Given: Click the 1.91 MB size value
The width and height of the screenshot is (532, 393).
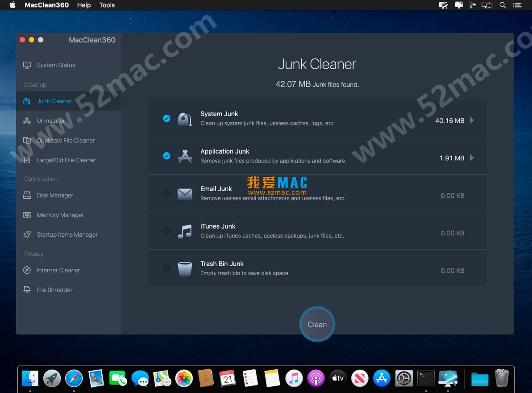Looking at the screenshot, I should tap(452, 158).
